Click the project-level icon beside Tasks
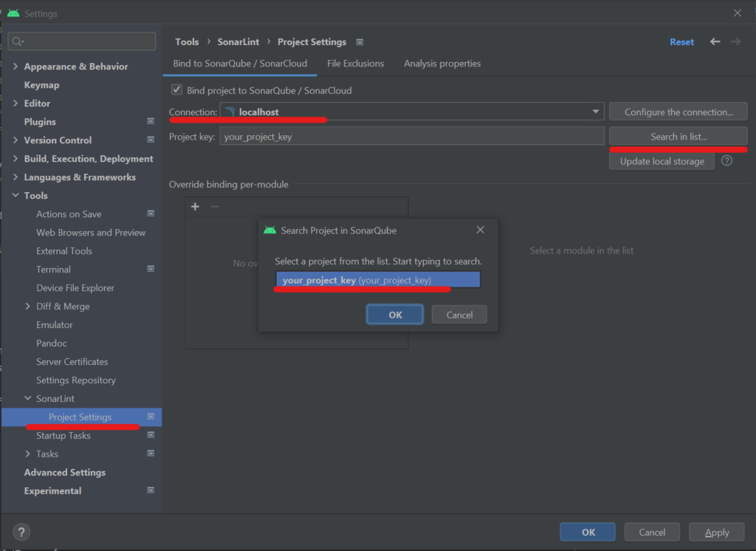The image size is (756, 551). pyautogui.click(x=151, y=454)
